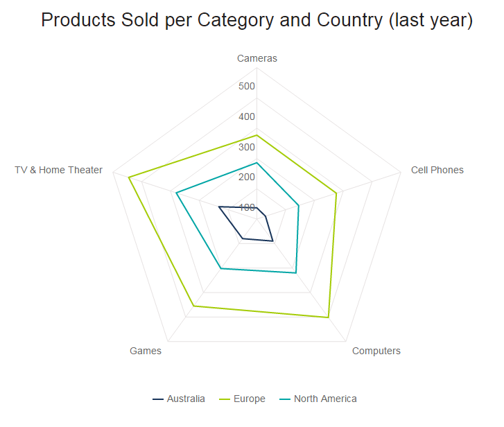Click the teal North America legend line marker
This screenshot has height=427, width=504.
[284, 399]
